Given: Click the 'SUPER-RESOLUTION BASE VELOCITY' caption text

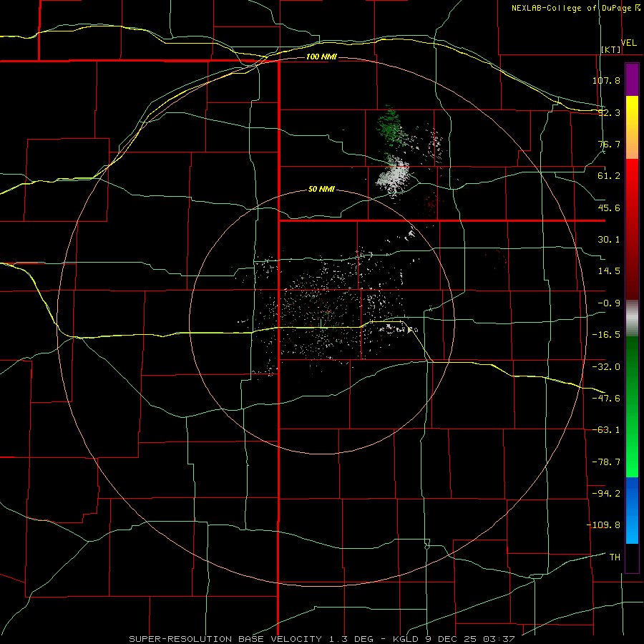Looking at the screenshot, I should click(x=225, y=639).
